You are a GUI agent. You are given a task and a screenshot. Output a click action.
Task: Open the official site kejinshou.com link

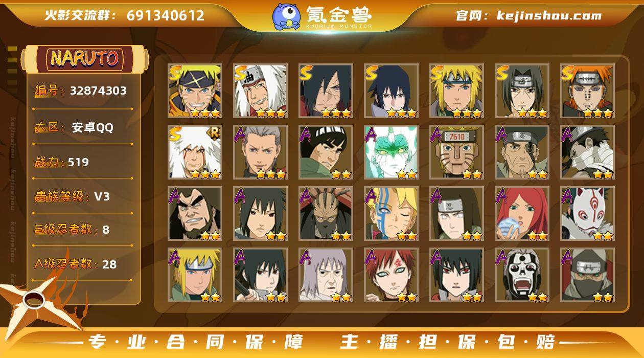pyautogui.click(x=528, y=15)
